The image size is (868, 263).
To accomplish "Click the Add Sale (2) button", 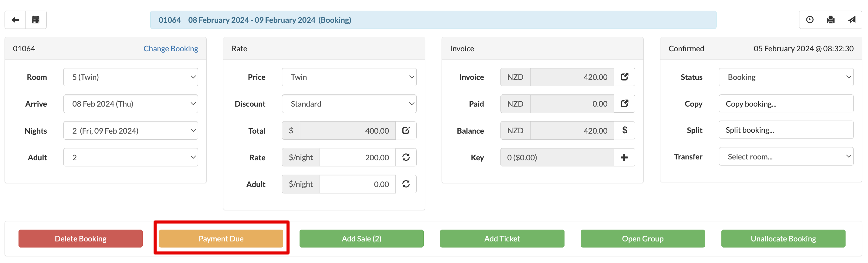I will point(361,239).
